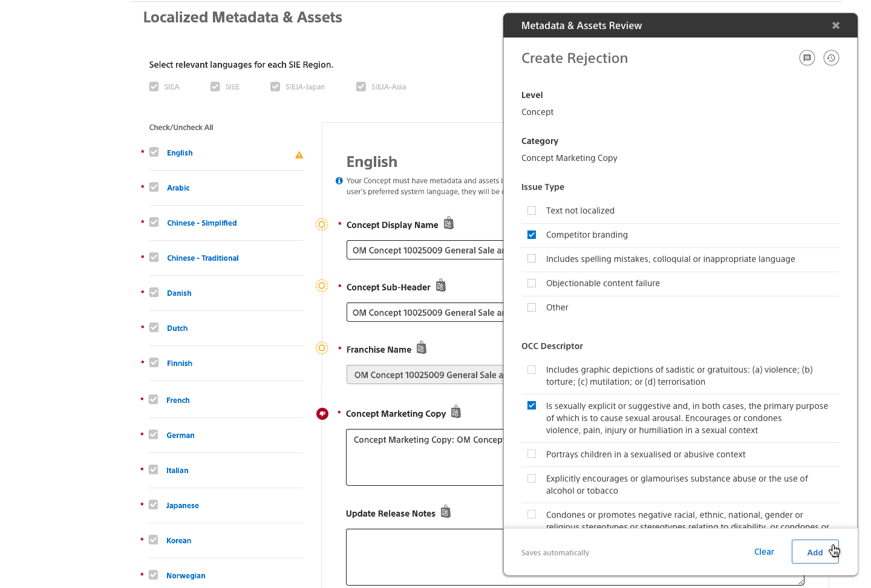Select the Arabic language link
This screenshot has height=588, width=871.
point(178,188)
